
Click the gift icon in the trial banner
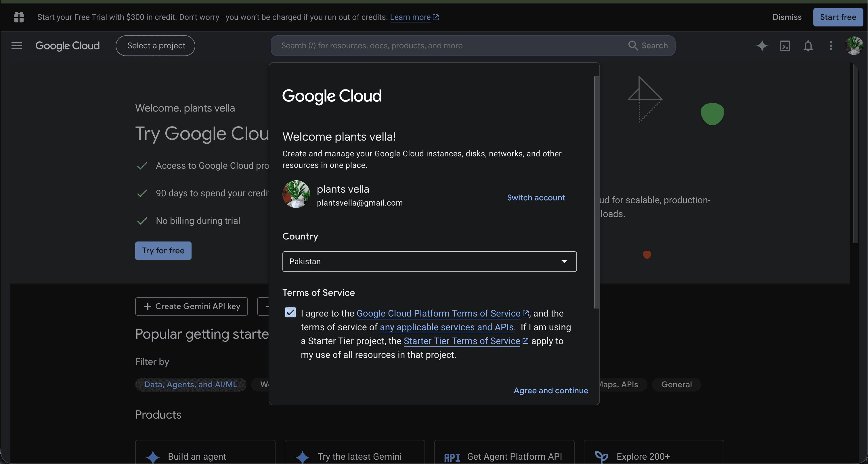19,17
